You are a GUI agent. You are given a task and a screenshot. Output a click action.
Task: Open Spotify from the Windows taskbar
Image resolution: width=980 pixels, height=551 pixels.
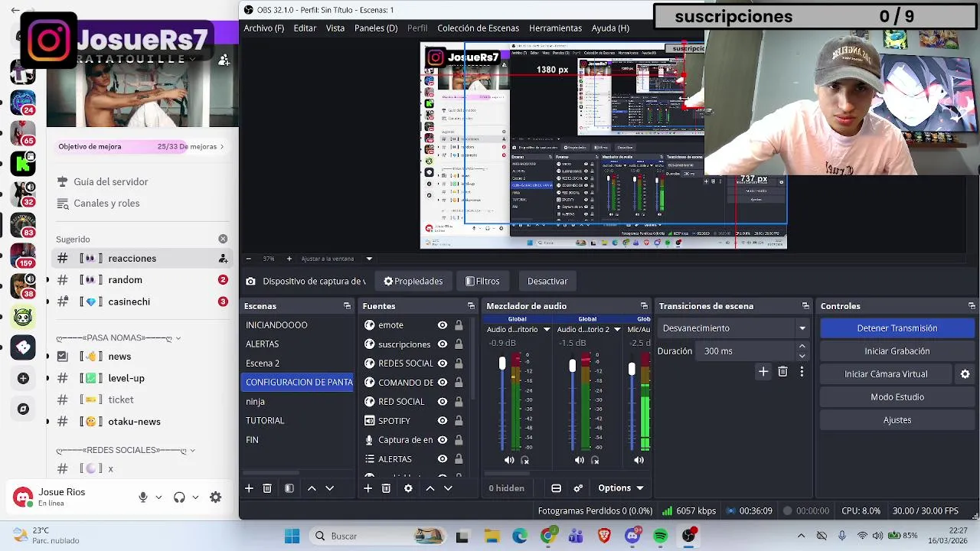pyautogui.click(x=661, y=536)
